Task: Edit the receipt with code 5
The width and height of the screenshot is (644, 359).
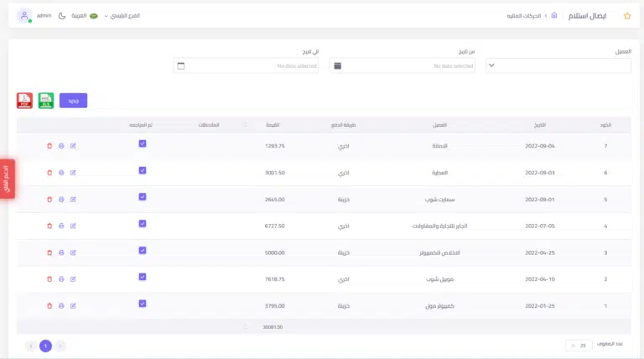Action: tap(73, 200)
